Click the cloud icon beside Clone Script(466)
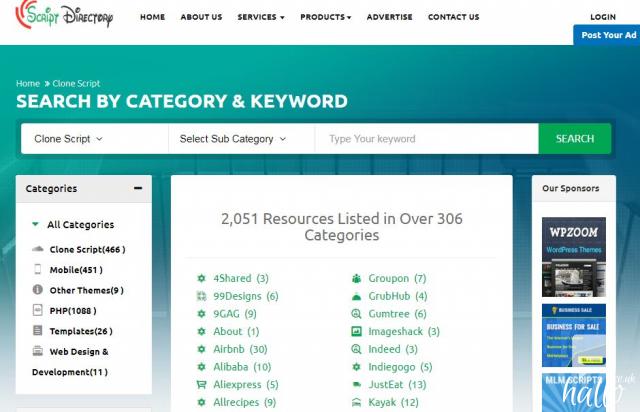 [38, 249]
